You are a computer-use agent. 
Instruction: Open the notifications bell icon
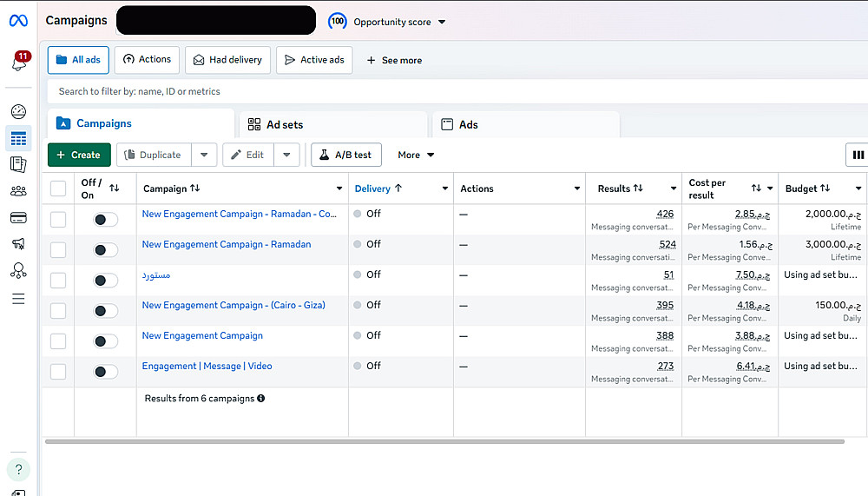coord(19,63)
